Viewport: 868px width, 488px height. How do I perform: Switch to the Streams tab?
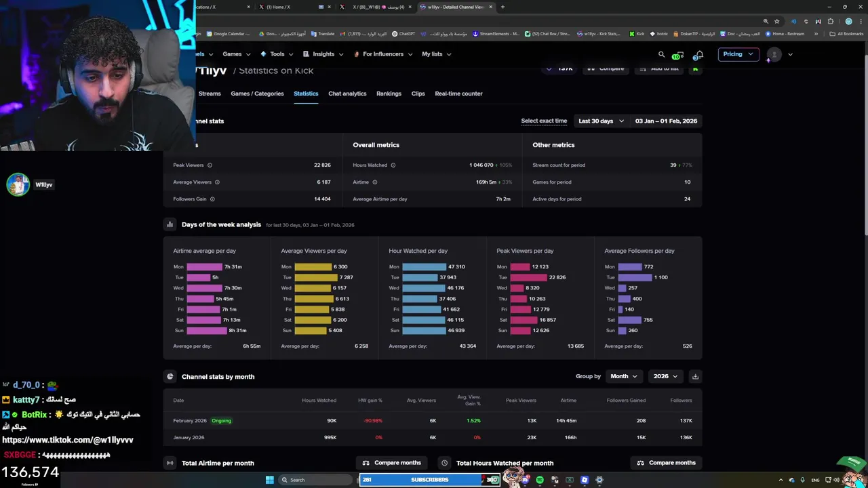210,94
